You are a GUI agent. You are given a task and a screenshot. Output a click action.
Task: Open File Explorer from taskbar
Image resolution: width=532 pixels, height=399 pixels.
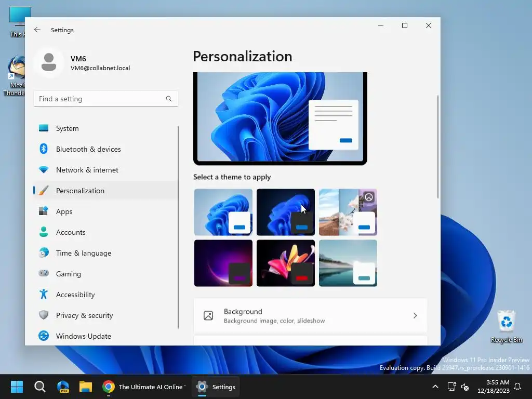(86, 387)
